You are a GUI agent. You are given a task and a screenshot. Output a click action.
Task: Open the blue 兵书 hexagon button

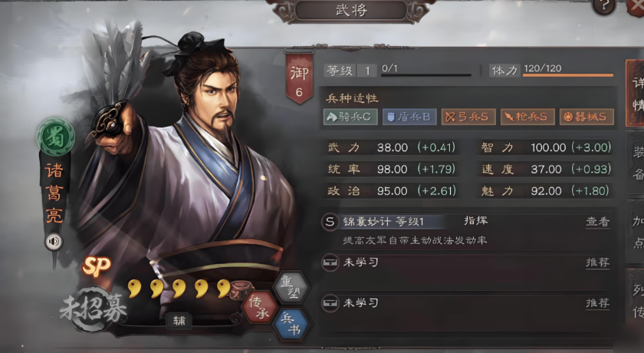(291, 324)
